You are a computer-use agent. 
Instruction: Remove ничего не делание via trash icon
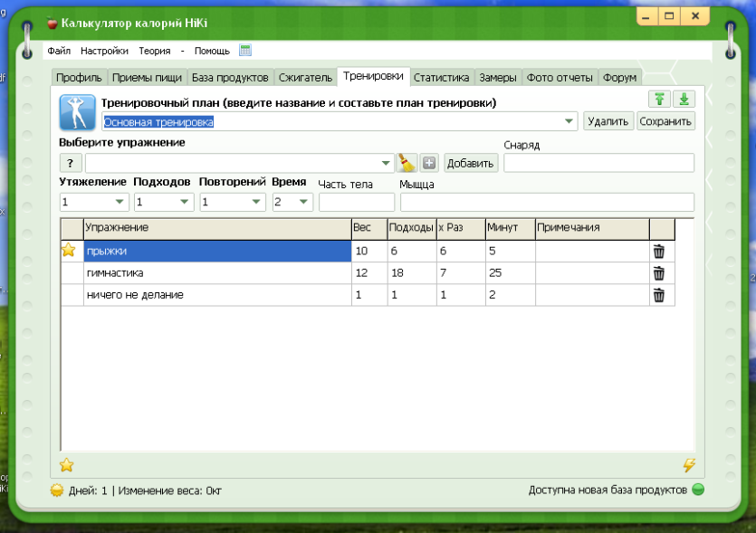(x=658, y=295)
